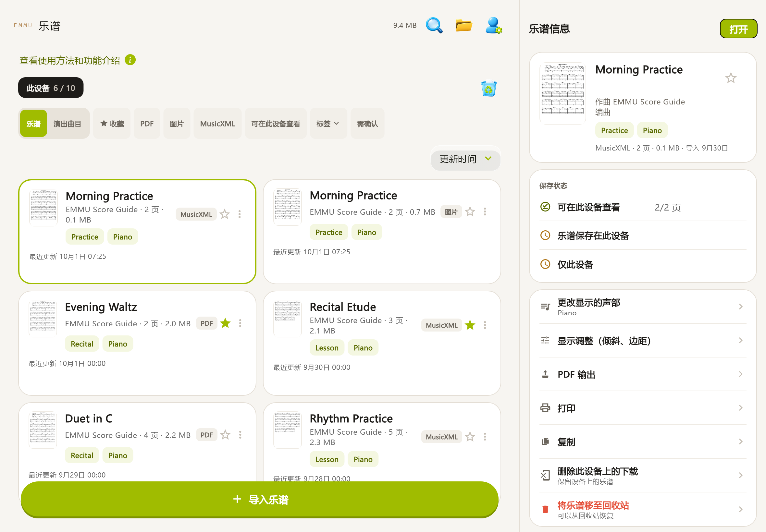Open more options on Recital Etude card
Viewport: 766px width, 532px height.
point(485,325)
